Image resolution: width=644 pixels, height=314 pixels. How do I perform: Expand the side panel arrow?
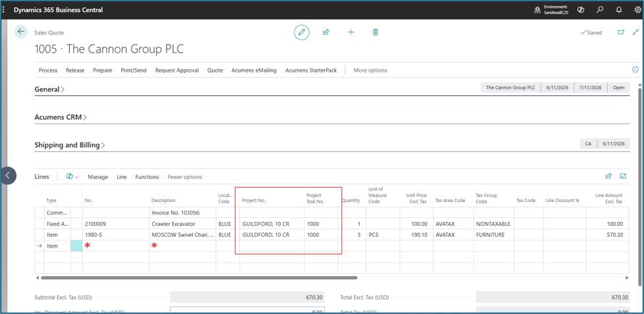[7, 176]
